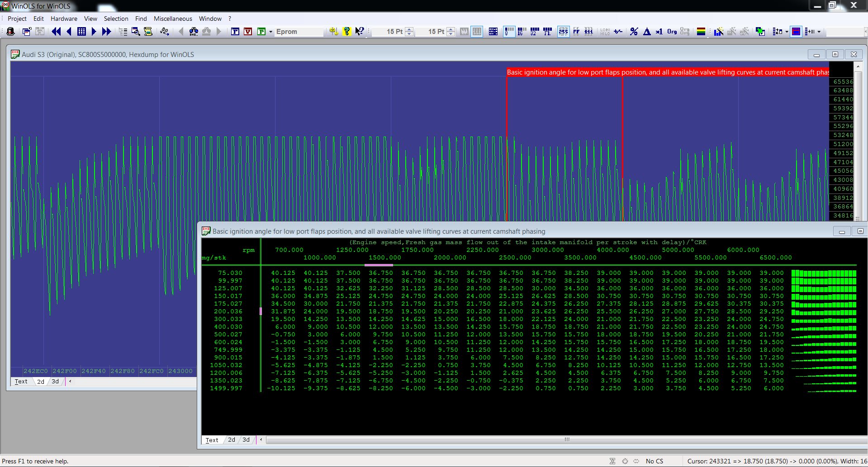Click scroll-up arrow of hexdump window
Screen dimensions: 868x467
(858, 66)
